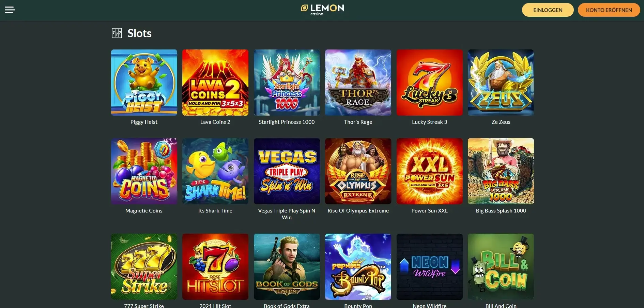This screenshot has height=308, width=644.
Task: Click the Lemon Casino logo
Action: point(322,10)
